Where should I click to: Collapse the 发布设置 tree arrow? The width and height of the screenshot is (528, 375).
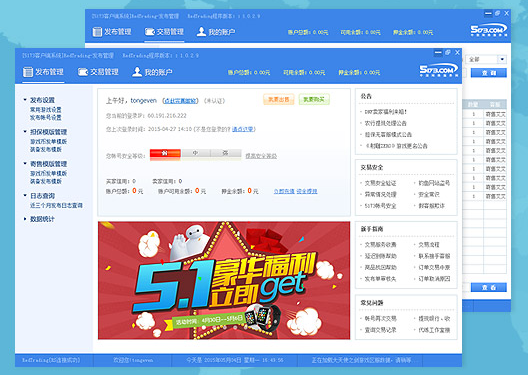click(25, 100)
